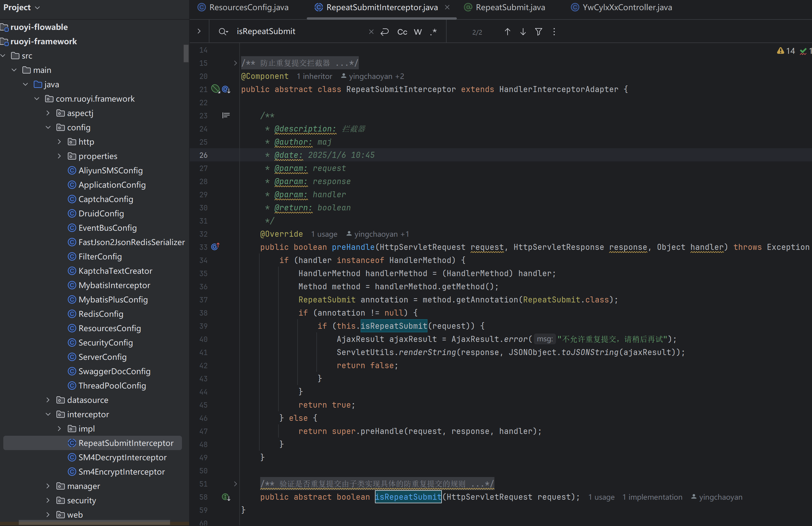
Task: Click the override gutter icon on line 33
Action: click(x=215, y=247)
